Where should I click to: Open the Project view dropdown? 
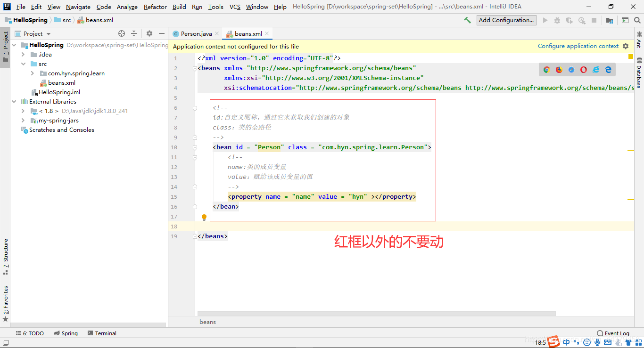click(x=48, y=34)
